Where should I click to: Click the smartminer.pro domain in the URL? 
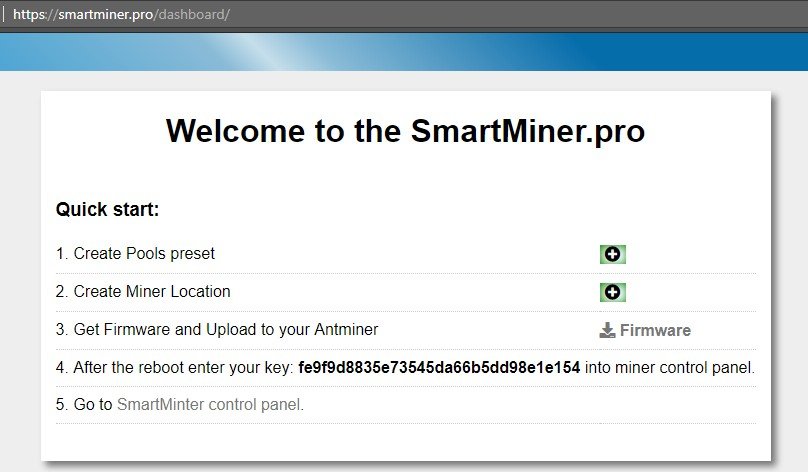[x=106, y=14]
